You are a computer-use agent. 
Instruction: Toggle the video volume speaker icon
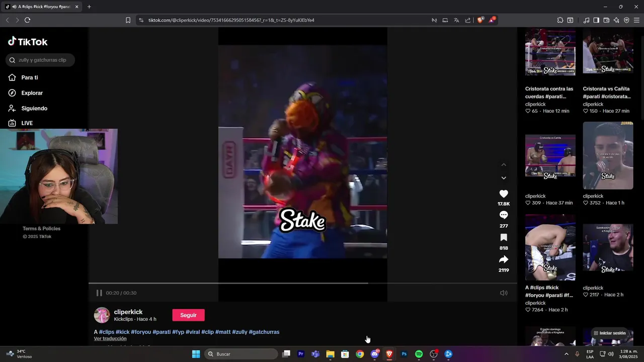[x=504, y=293]
